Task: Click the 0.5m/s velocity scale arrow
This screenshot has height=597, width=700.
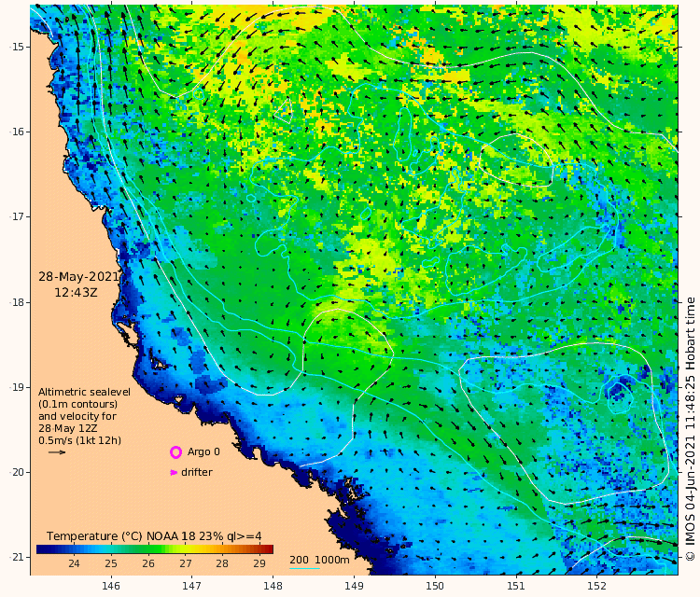Action: click(x=57, y=452)
